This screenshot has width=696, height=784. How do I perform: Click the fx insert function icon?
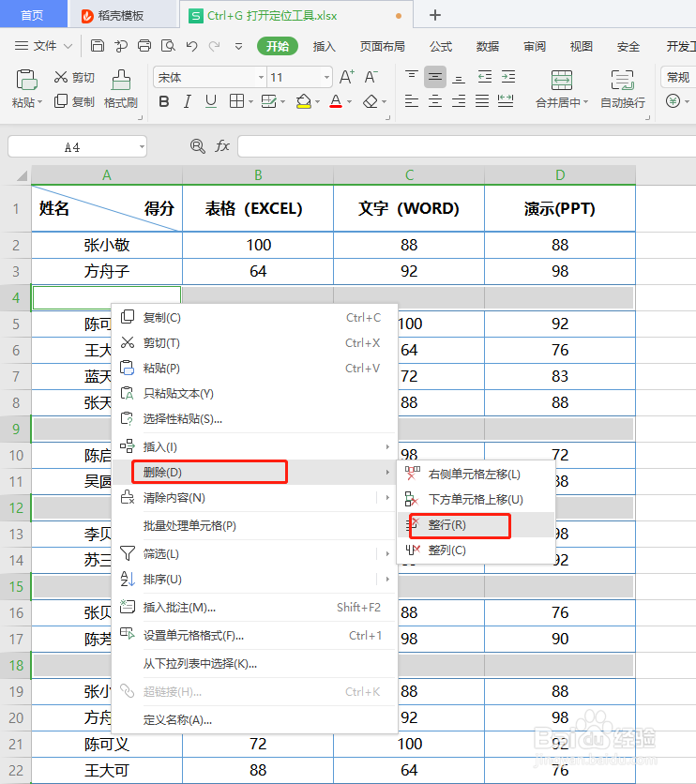coord(222,146)
